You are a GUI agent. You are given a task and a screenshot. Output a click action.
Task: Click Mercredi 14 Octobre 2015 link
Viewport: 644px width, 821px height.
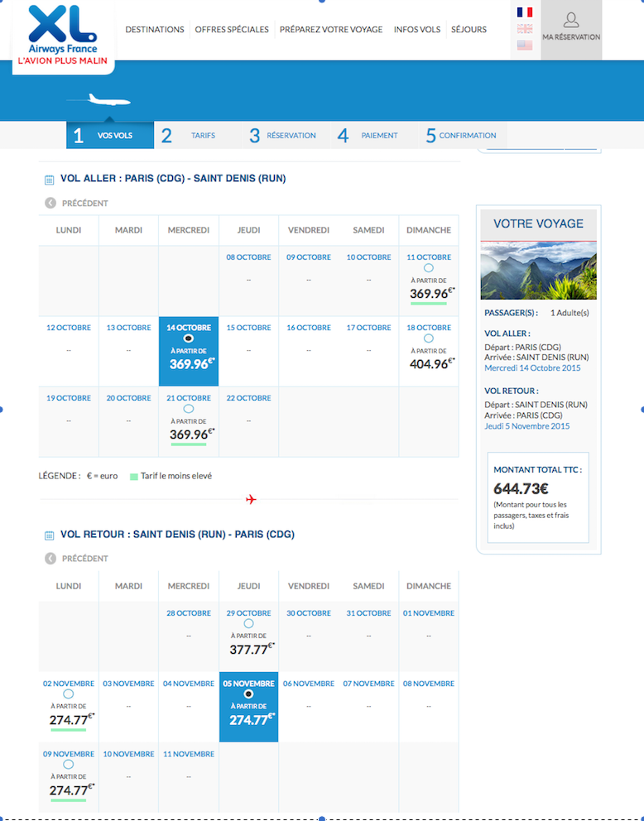532,368
